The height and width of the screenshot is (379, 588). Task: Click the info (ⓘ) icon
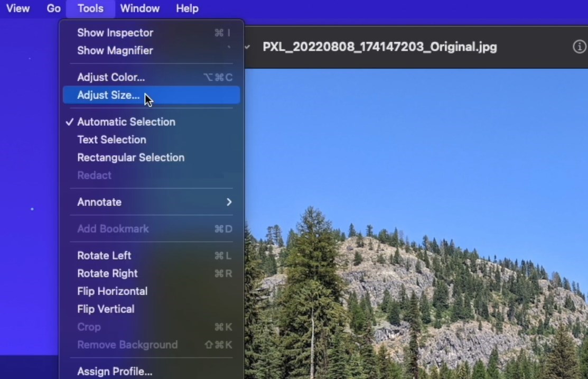coord(579,47)
